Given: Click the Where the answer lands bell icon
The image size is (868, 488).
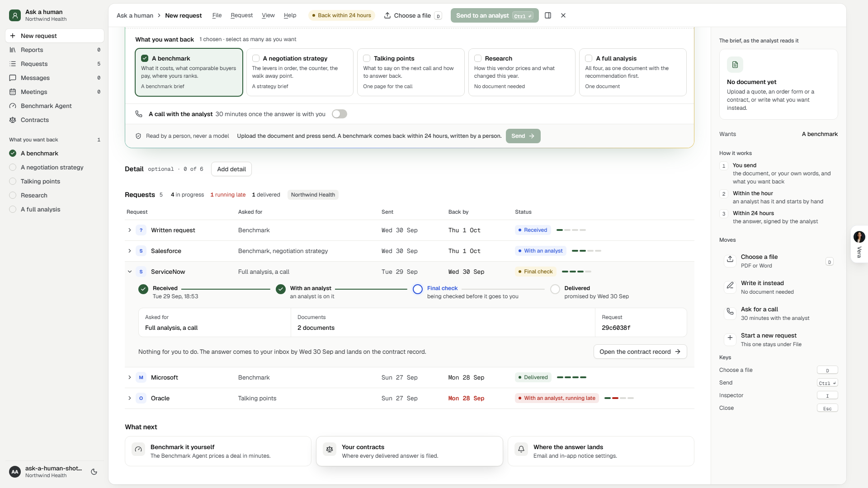Looking at the screenshot, I should point(521,449).
